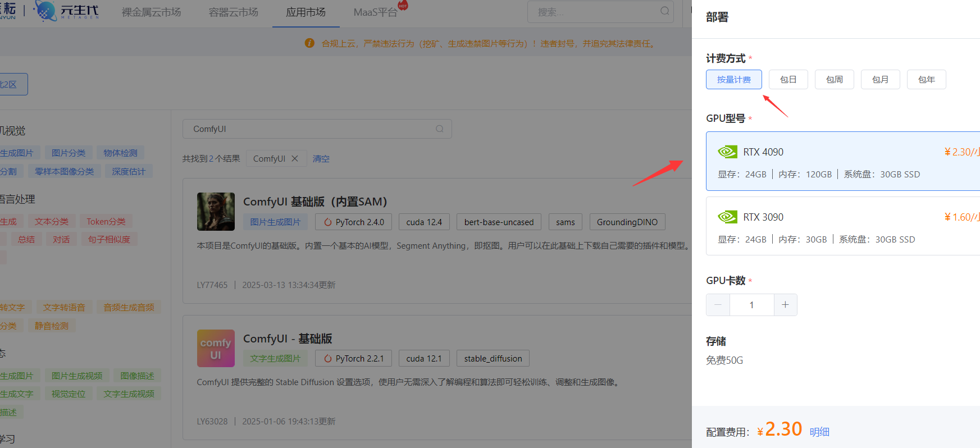Open ComfyUI 基础版（内置SAM）title
This screenshot has width=980, height=448.
[314, 201]
